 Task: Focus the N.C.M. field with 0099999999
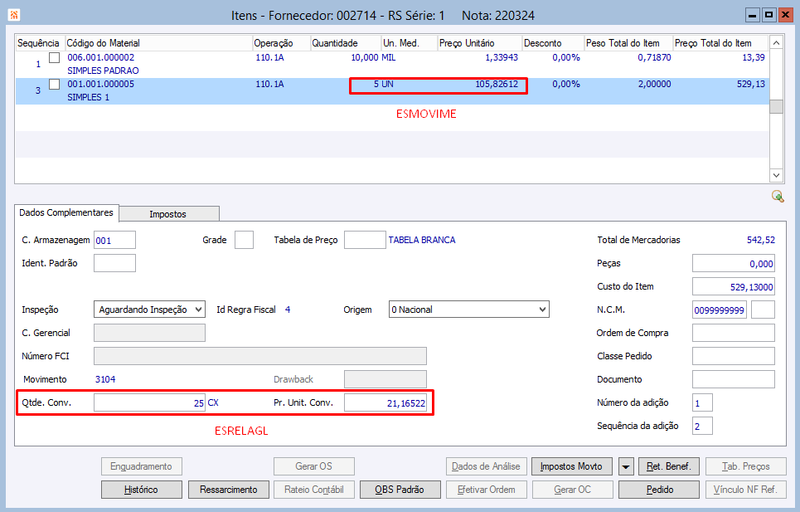click(x=719, y=310)
